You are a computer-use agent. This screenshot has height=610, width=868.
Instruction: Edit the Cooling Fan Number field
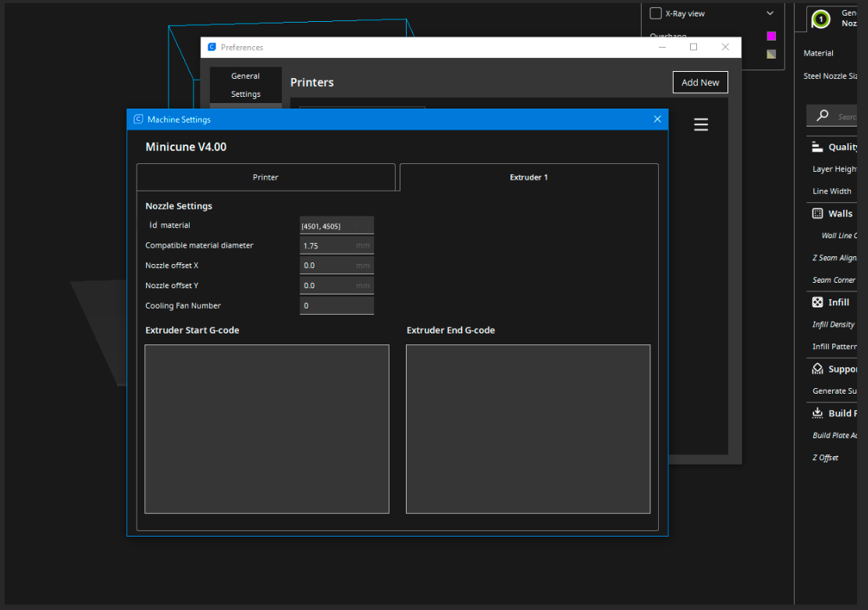336,305
